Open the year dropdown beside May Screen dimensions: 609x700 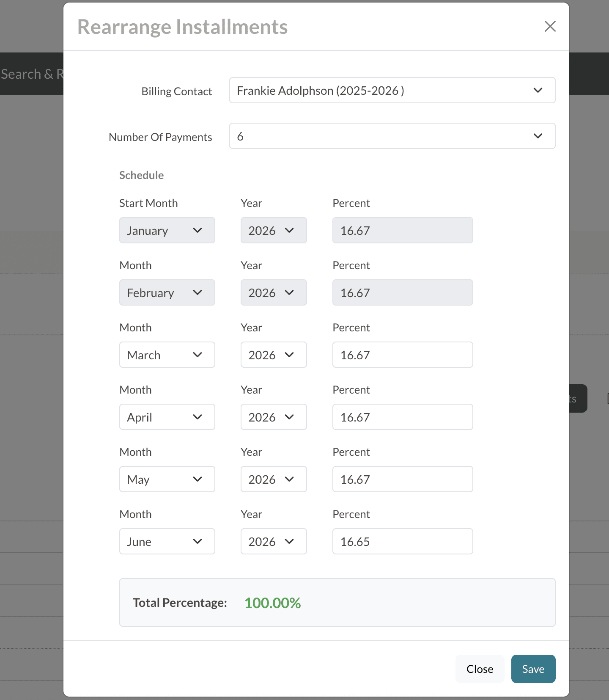tap(273, 479)
